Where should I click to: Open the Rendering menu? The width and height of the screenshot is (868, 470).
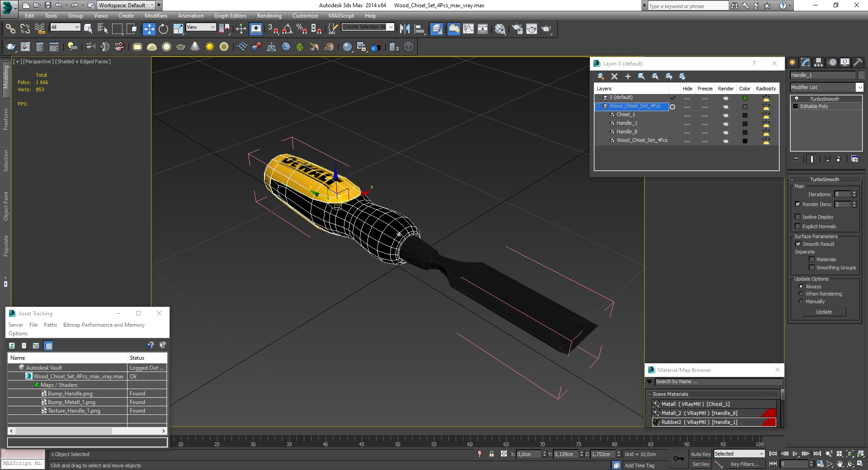coord(269,15)
